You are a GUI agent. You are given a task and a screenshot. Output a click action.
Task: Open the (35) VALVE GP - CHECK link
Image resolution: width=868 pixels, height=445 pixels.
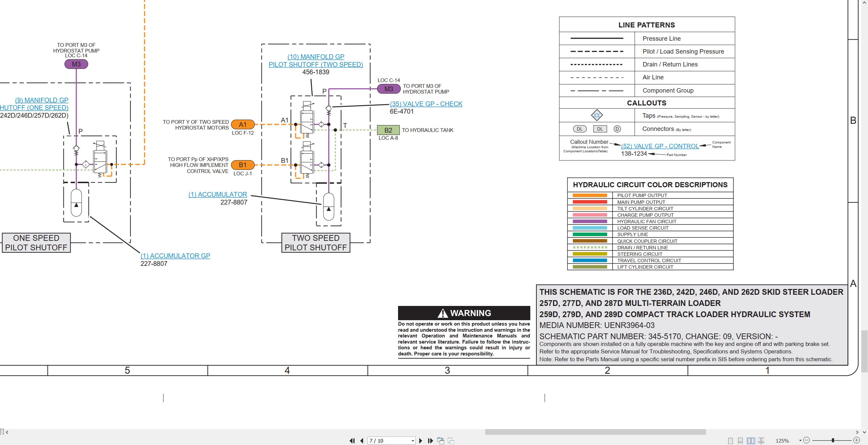[x=426, y=104]
